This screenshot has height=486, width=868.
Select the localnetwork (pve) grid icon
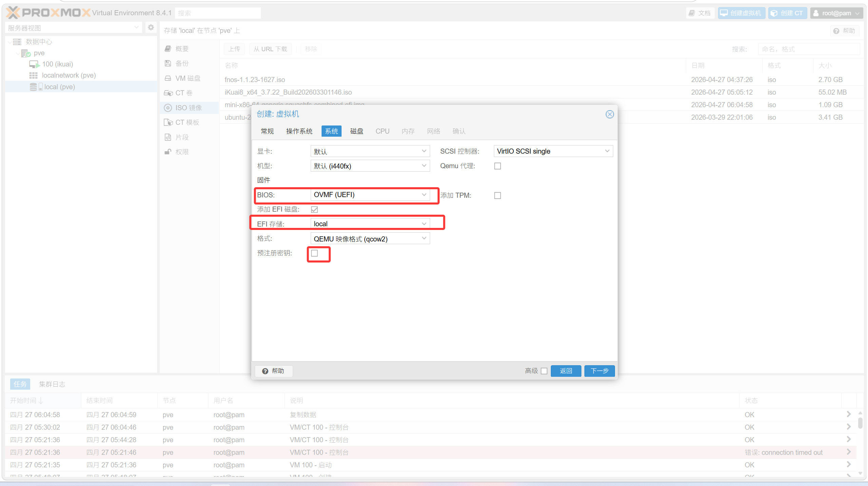click(x=33, y=75)
